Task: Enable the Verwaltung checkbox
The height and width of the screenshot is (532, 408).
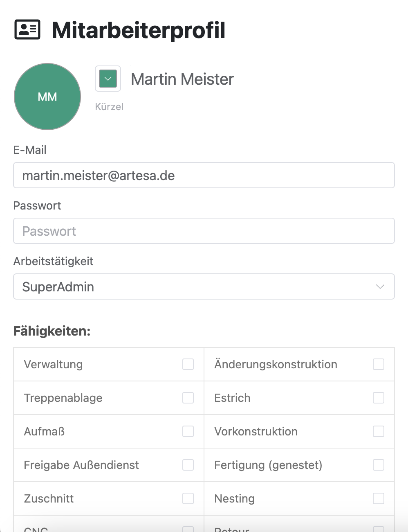Action: click(188, 364)
